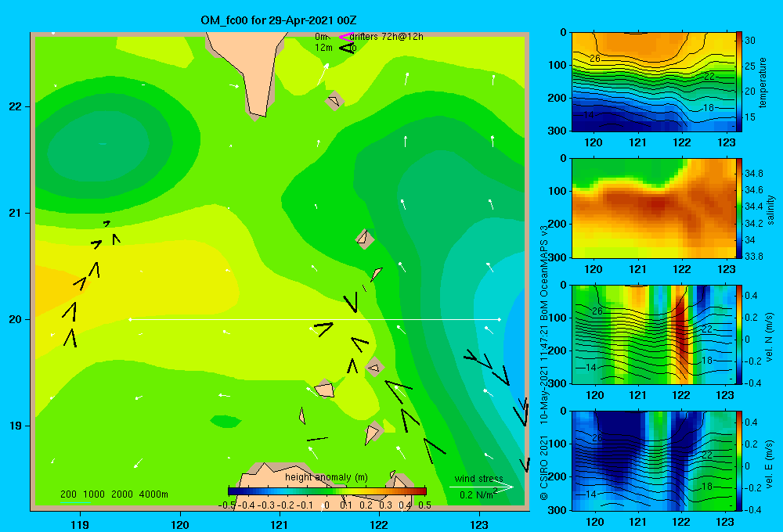Click the temperature color bar
This screenshot has width=783, height=532.
(x=738, y=82)
